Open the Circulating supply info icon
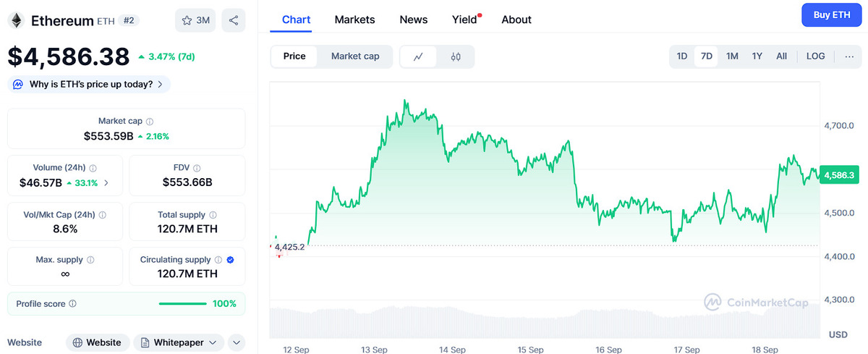This screenshot has height=354, width=868. (x=218, y=260)
